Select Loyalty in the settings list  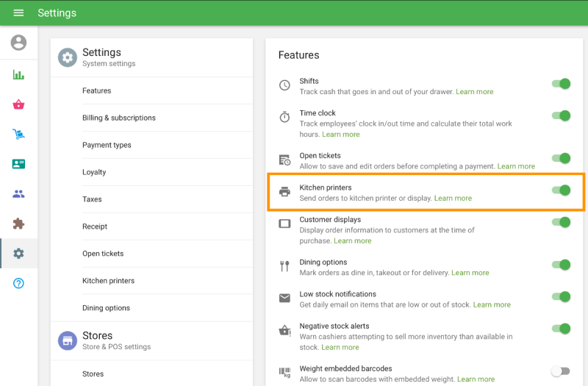[94, 172]
